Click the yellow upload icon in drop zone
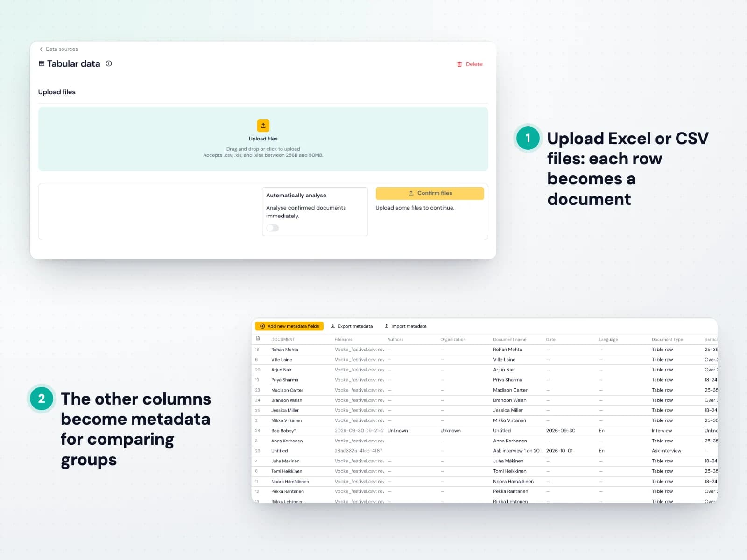This screenshot has height=560, width=747. tap(263, 126)
